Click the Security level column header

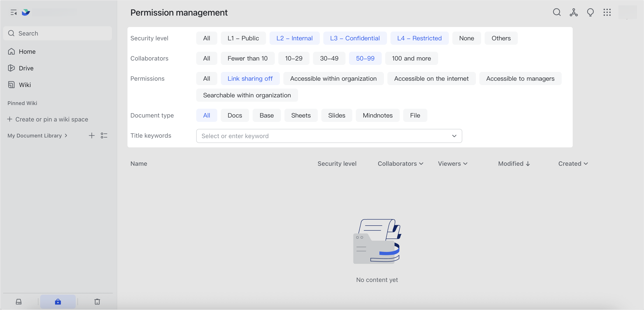click(x=337, y=164)
